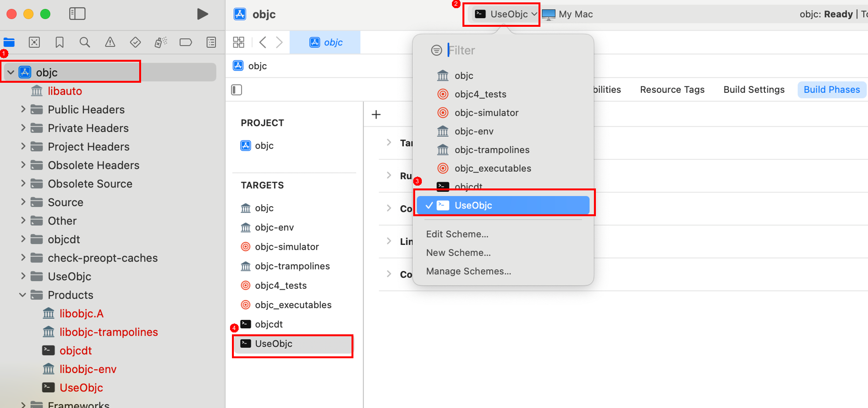Collapse the Products folder
The image size is (868, 408).
click(x=22, y=295)
